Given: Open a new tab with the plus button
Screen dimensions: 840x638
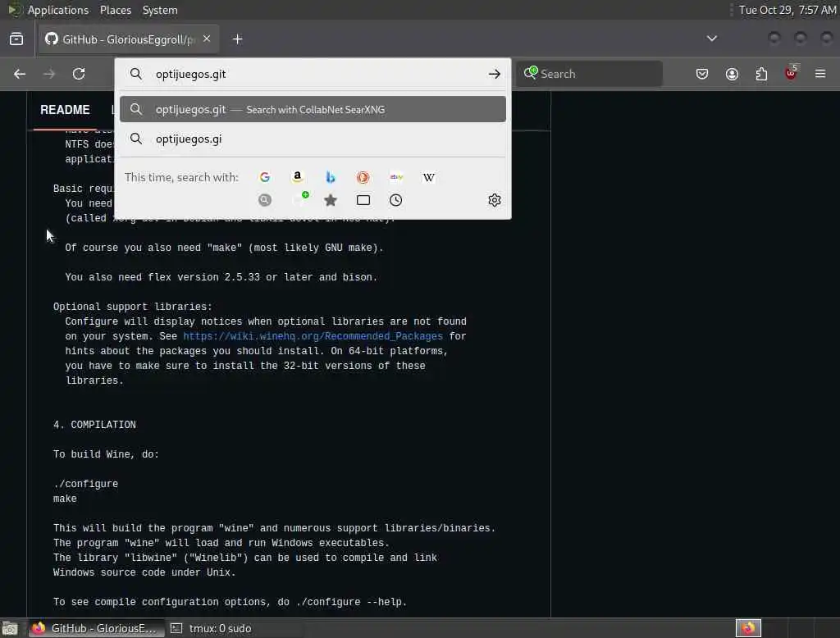Looking at the screenshot, I should [238, 39].
